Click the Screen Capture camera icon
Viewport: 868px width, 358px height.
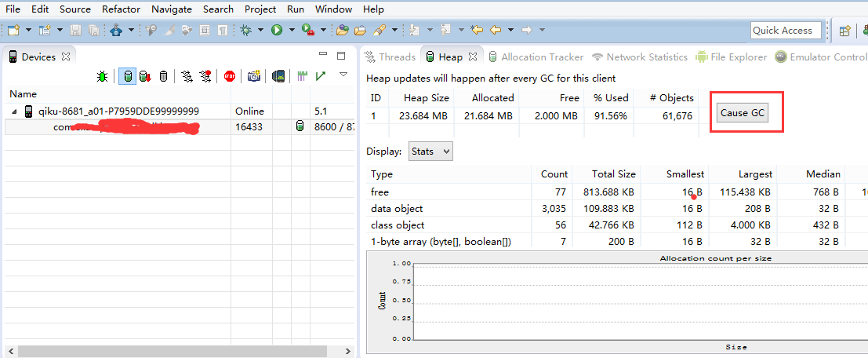[x=254, y=76]
